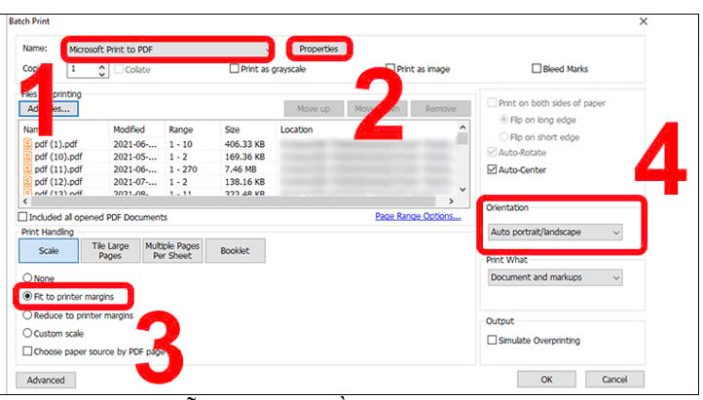The width and height of the screenshot is (703, 400).
Task: Enable Print as grayscale
Action: pyautogui.click(x=234, y=69)
